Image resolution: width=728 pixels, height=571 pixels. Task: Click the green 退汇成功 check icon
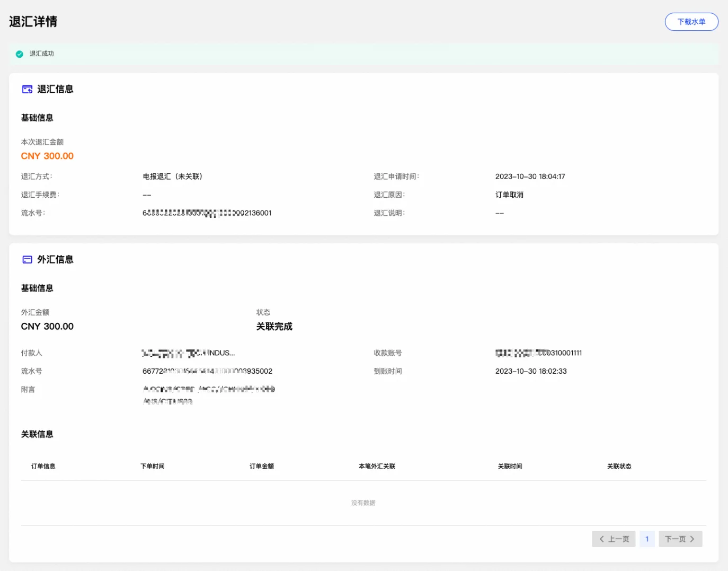(x=20, y=54)
